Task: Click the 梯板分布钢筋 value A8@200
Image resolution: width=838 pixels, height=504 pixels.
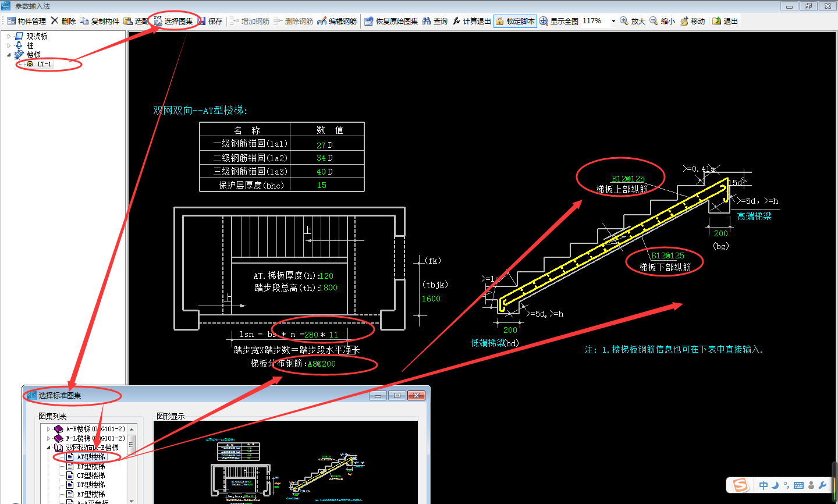Action: tap(321, 364)
